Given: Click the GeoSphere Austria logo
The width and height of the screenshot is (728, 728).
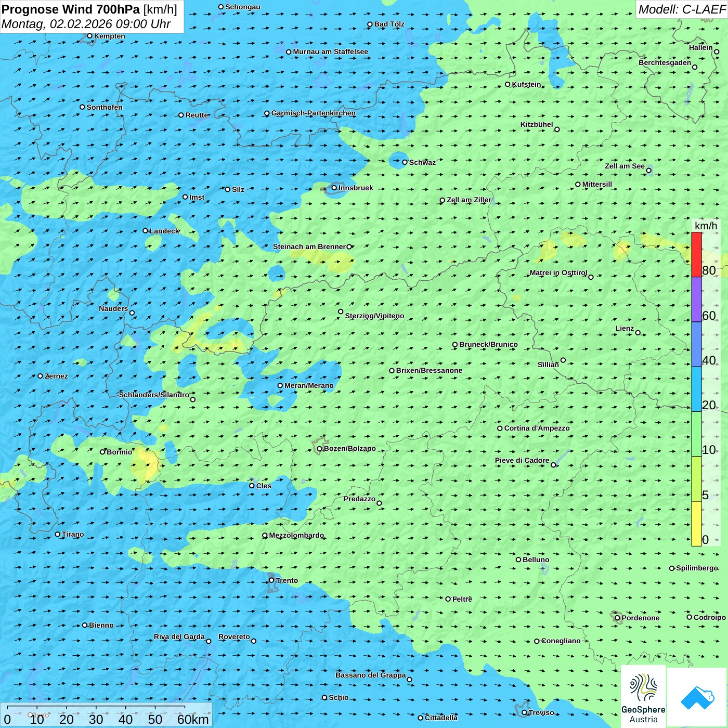Looking at the screenshot, I should (643, 696).
